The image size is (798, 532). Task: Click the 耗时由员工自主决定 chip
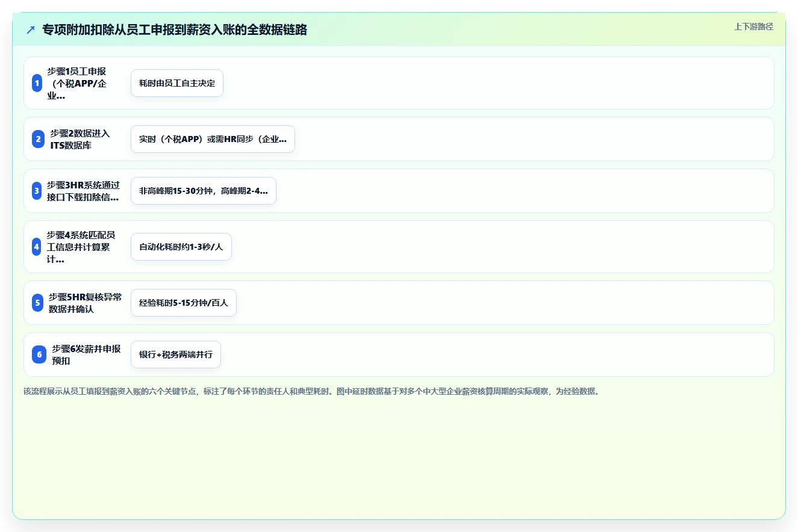coord(177,83)
